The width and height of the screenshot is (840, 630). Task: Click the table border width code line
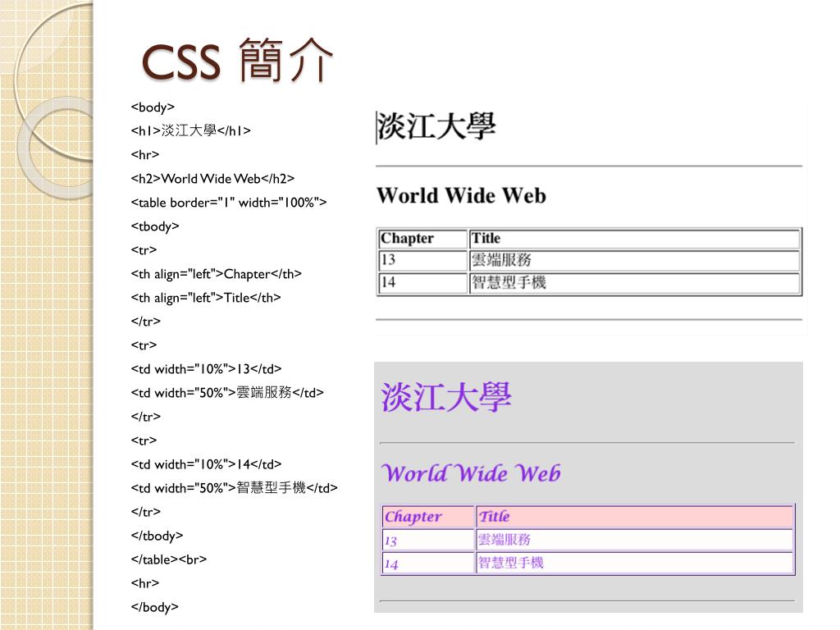[229, 203]
